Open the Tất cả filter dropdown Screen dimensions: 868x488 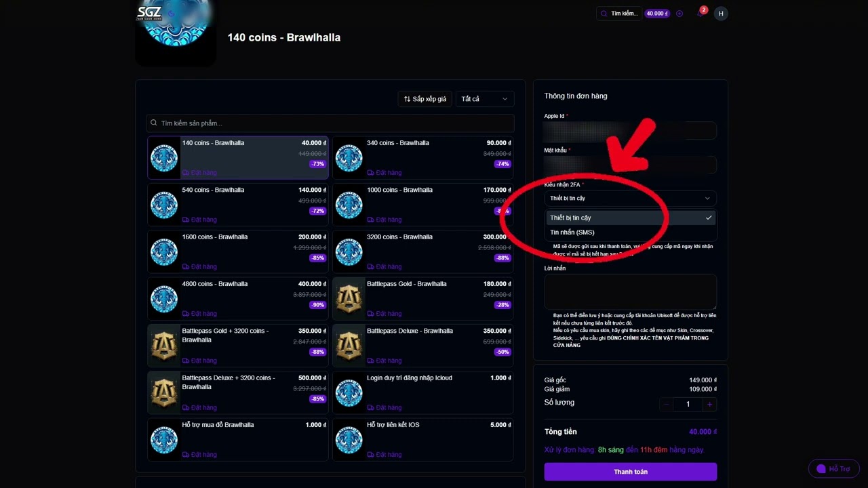tap(485, 99)
